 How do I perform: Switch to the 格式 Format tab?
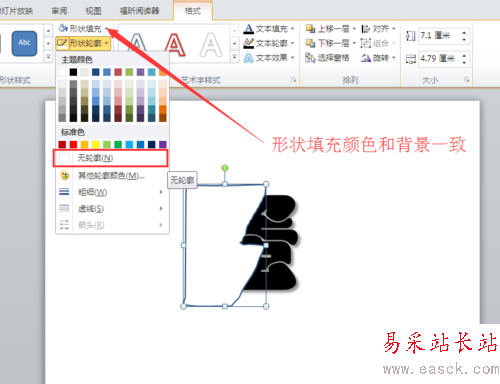click(x=193, y=11)
